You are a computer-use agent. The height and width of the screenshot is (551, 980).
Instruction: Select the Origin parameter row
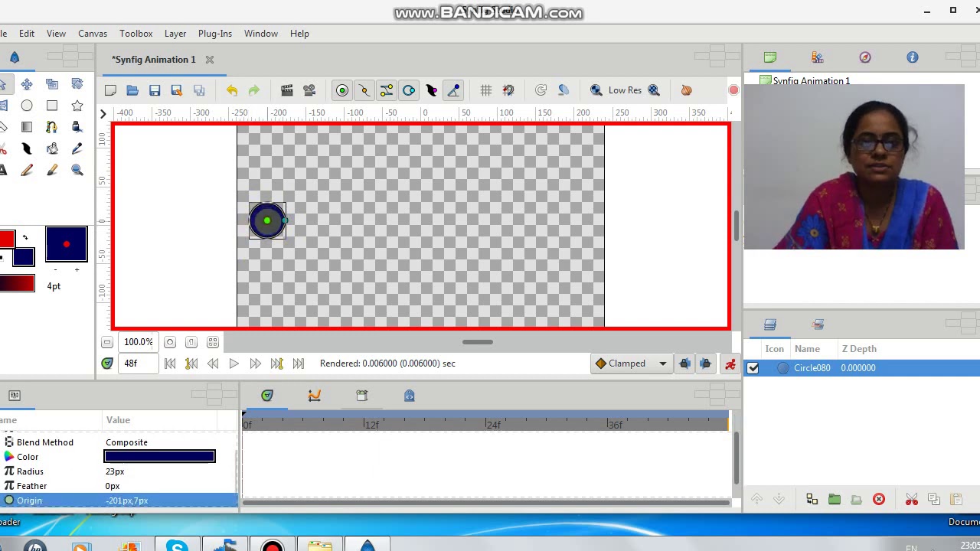(x=119, y=500)
